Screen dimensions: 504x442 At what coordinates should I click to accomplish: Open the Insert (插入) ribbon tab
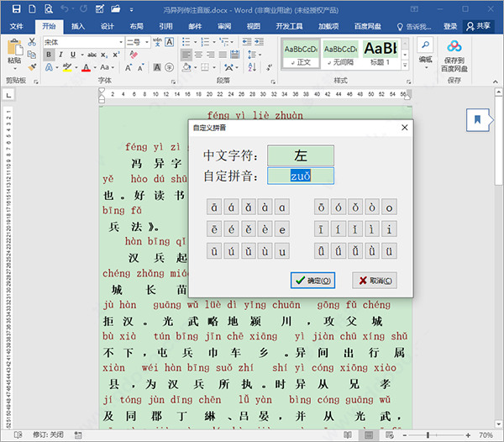coord(78,26)
